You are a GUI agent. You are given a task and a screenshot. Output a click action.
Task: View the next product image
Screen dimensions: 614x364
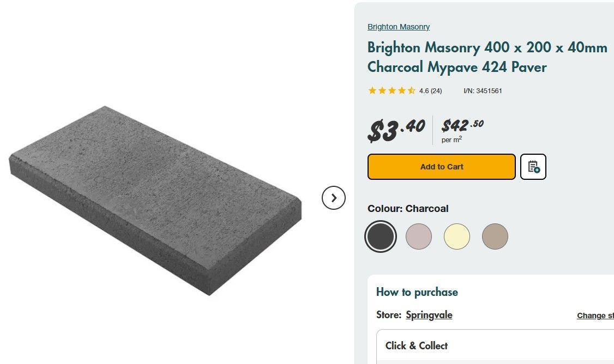click(334, 198)
